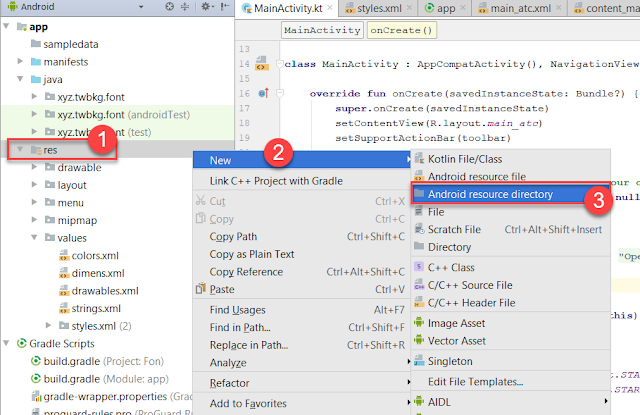Click the collapse all icon in project panel
Image resolution: width=640 pixels, height=415 pixels.
(x=185, y=7)
